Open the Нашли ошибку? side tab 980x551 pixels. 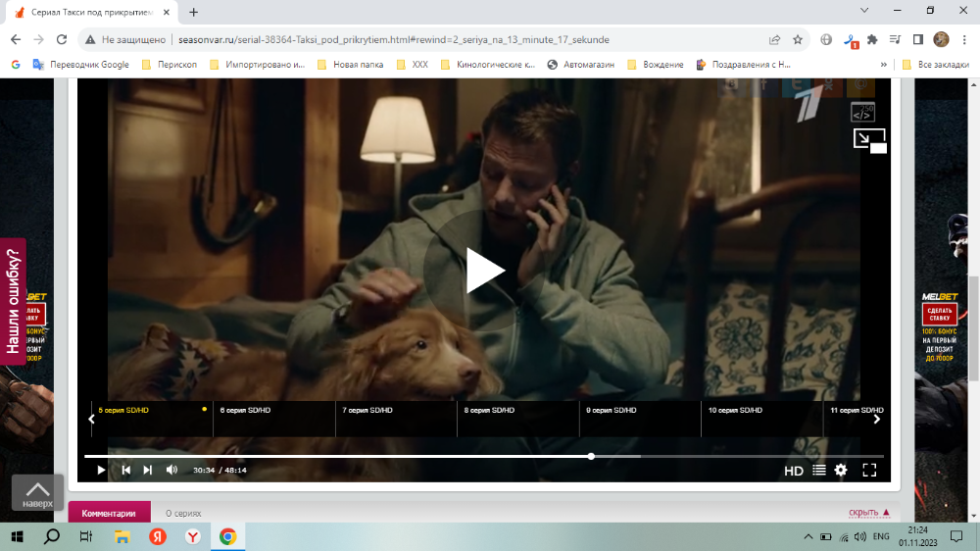(x=13, y=301)
